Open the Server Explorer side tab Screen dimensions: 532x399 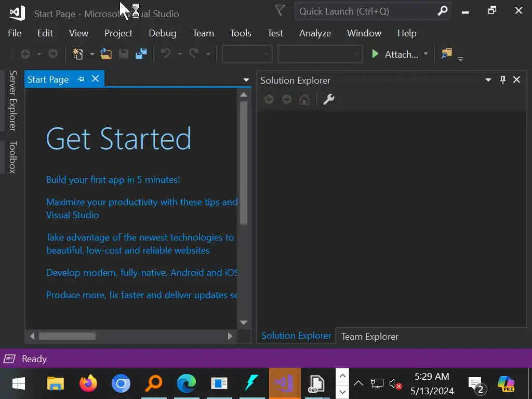[x=12, y=101]
